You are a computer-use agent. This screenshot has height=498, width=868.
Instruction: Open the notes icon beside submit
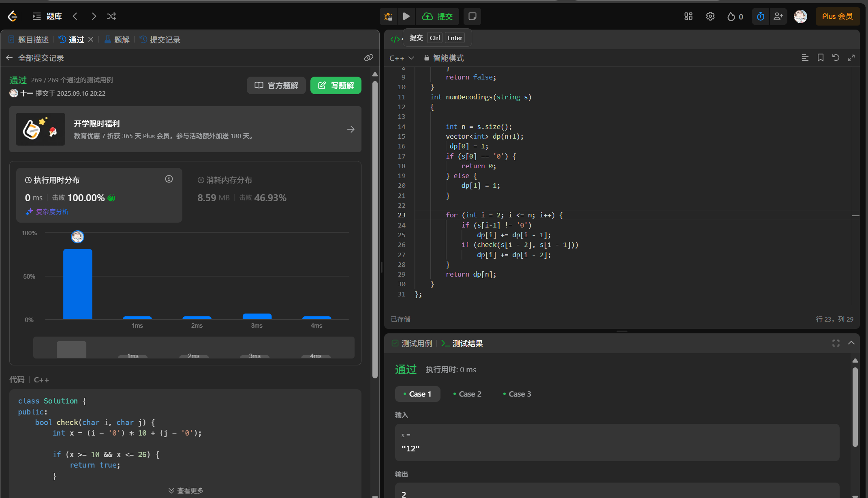pyautogui.click(x=472, y=16)
